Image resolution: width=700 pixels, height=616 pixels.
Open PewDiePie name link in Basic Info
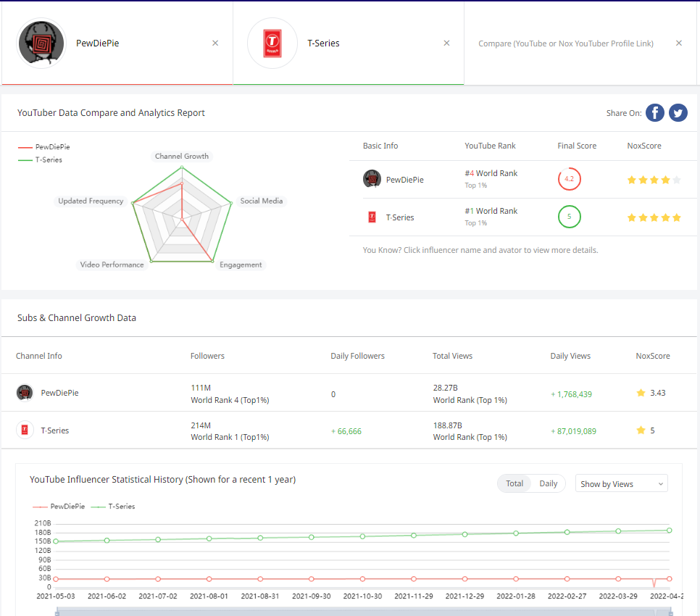coord(405,180)
